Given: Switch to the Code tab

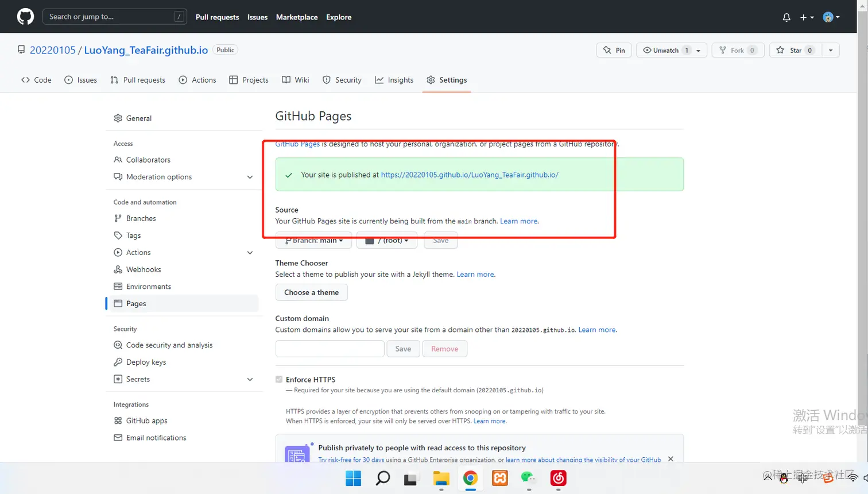Looking at the screenshot, I should 36,80.
